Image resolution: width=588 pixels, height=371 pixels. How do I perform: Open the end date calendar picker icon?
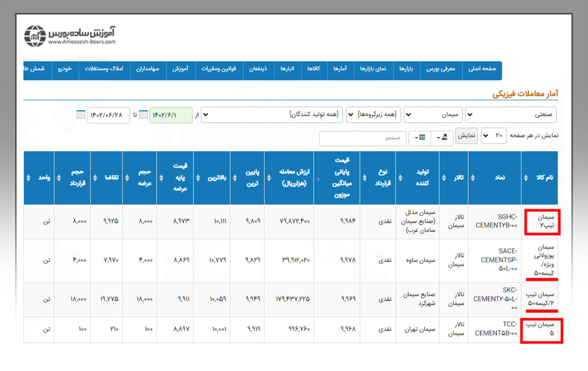(x=81, y=115)
